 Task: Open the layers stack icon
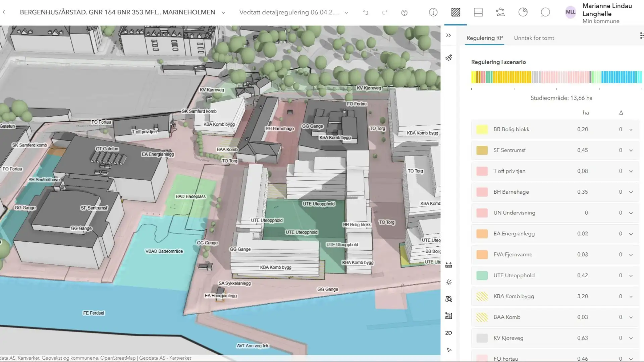[x=449, y=58]
